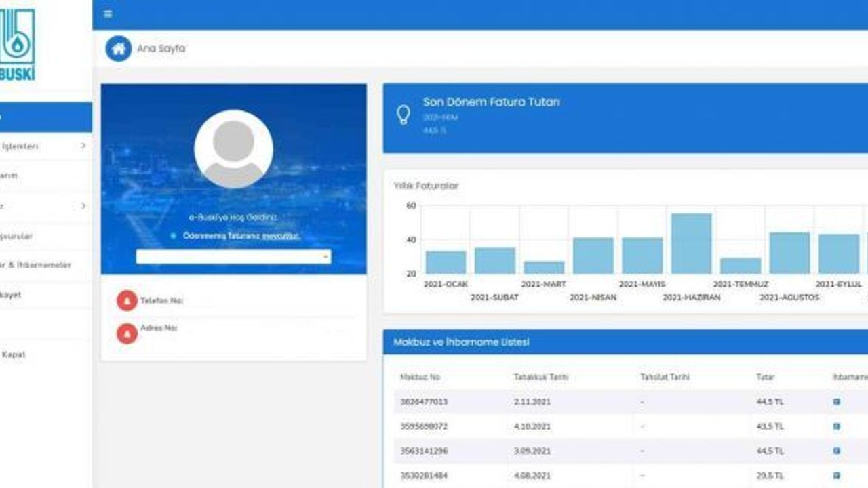Click the 'mevcuttur' unpaid invoice link

[x=281, y=236]
